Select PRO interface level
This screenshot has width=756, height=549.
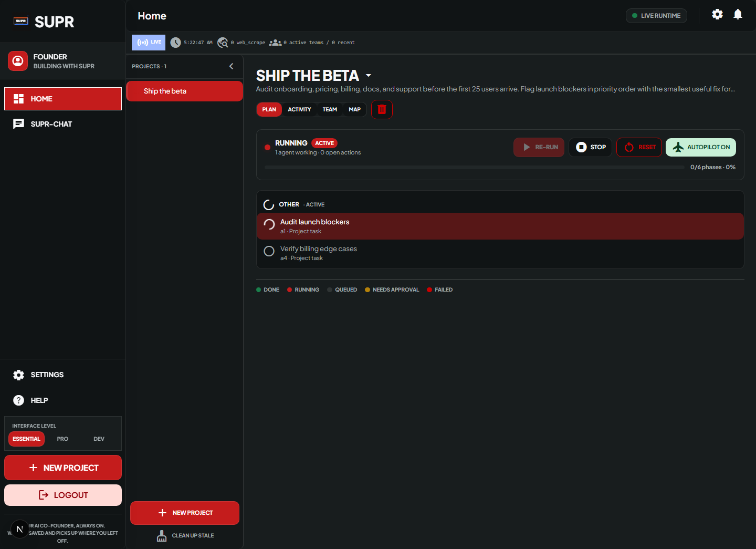[x=62, y=439]
